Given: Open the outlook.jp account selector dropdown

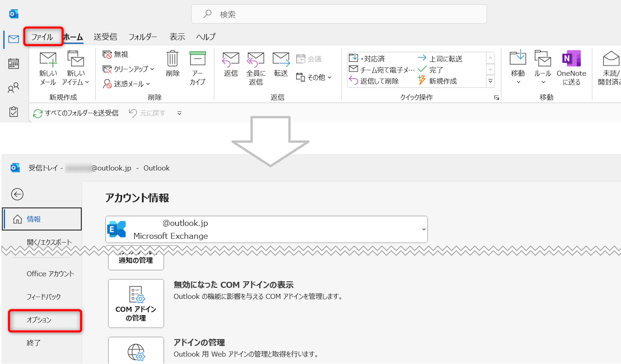Looking at the screenshot, I should (424, 229).
